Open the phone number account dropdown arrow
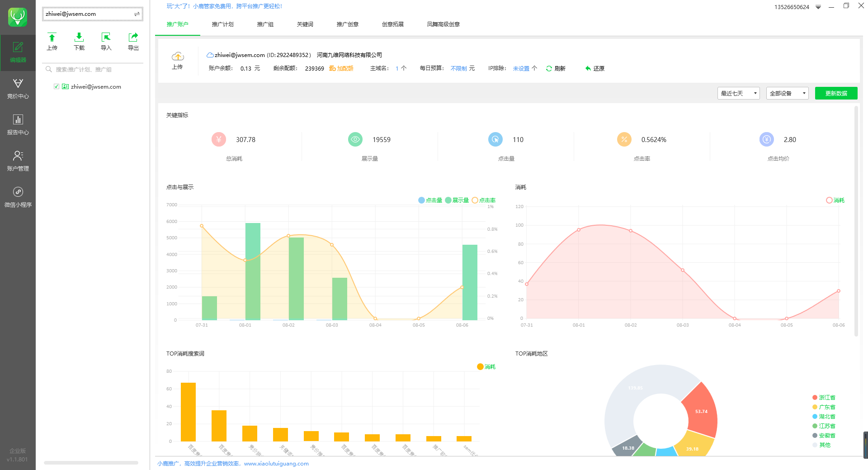Image resolution: width=868 pixels, height=470 pixels. click(818, 7)
